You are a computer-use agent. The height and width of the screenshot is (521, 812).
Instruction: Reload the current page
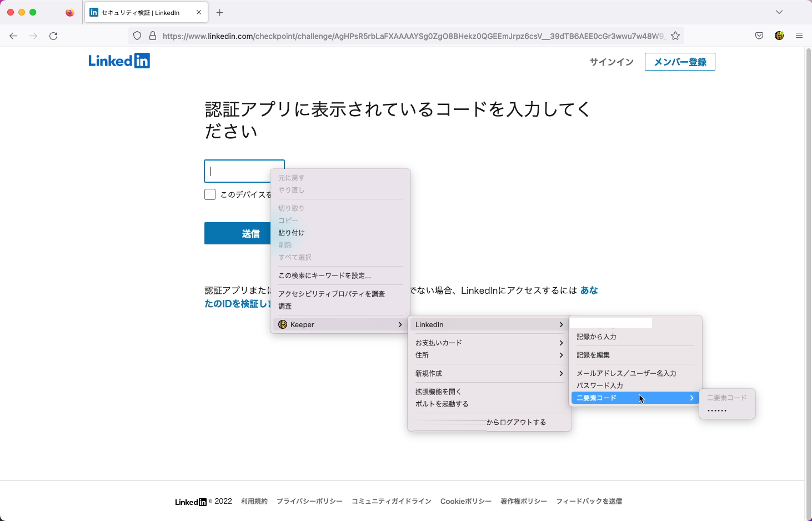point(53,36)
